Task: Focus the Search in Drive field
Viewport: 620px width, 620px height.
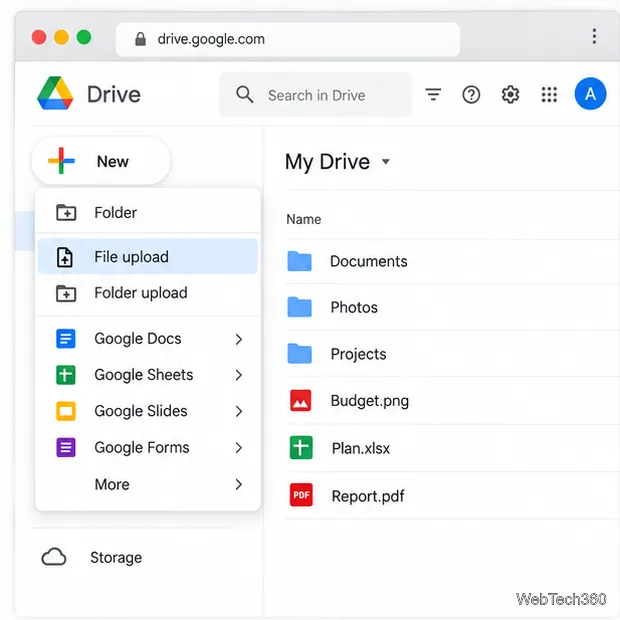Action: 316,95
